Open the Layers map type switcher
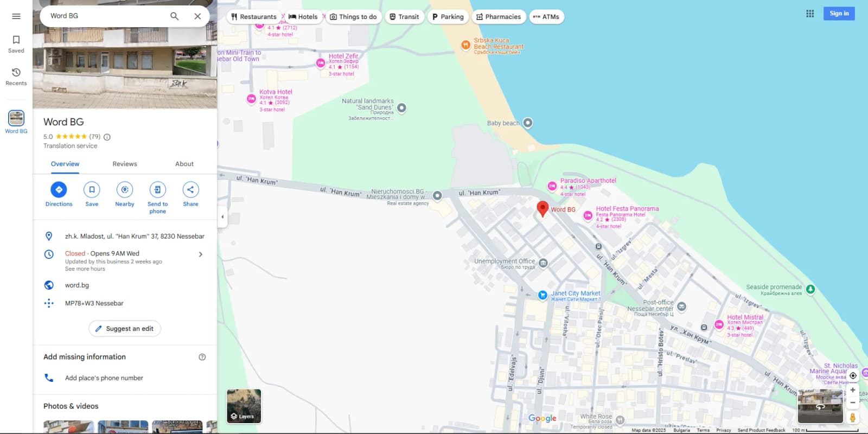The image size is (868, 434). click(x=244, y=406)
